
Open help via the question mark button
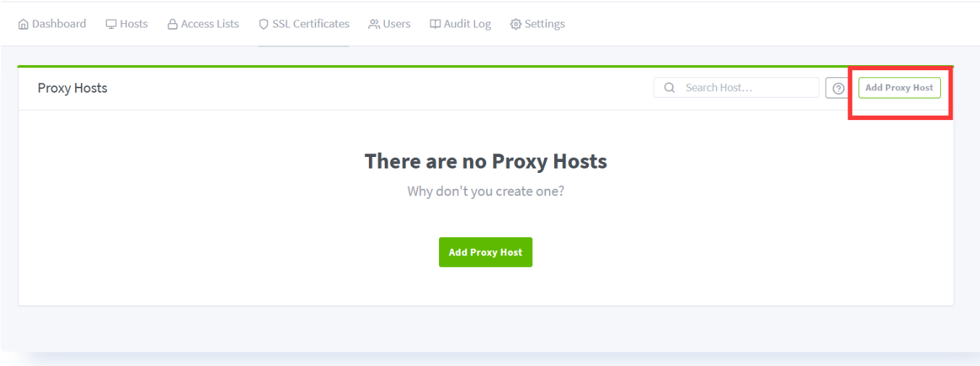838,88
